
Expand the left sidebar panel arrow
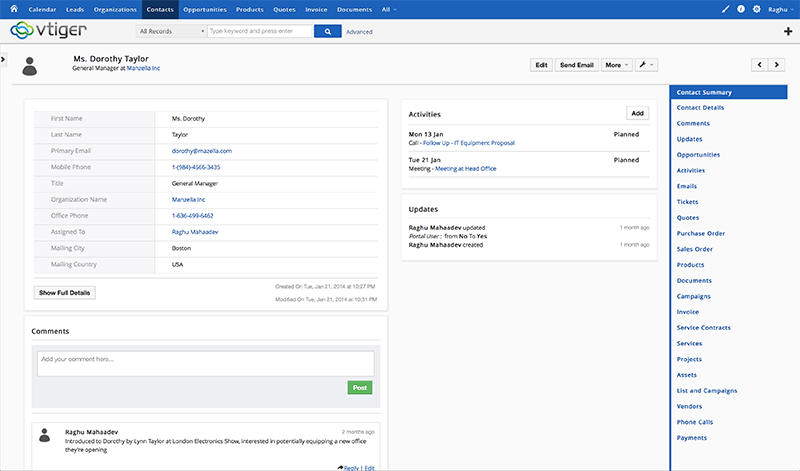click(x=4, y=60)
